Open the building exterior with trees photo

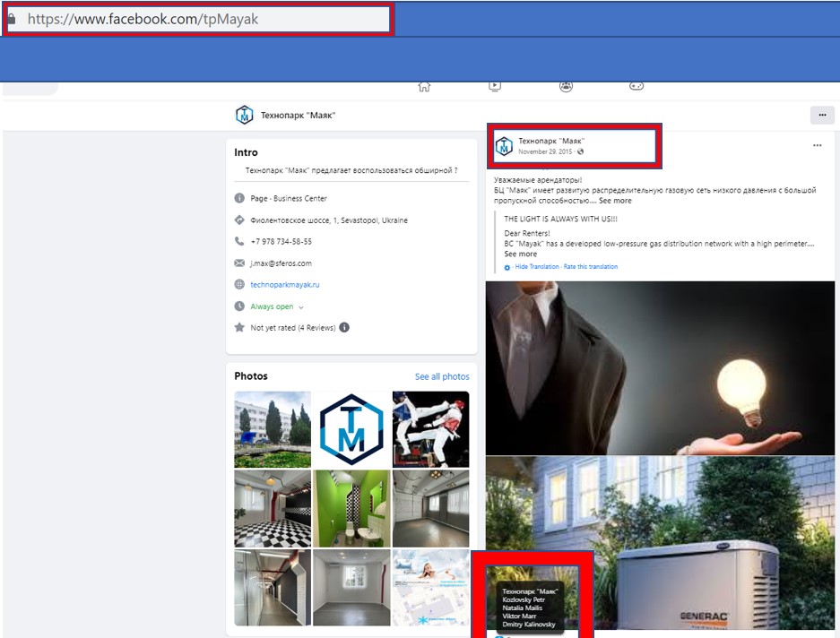click(273, 429)
